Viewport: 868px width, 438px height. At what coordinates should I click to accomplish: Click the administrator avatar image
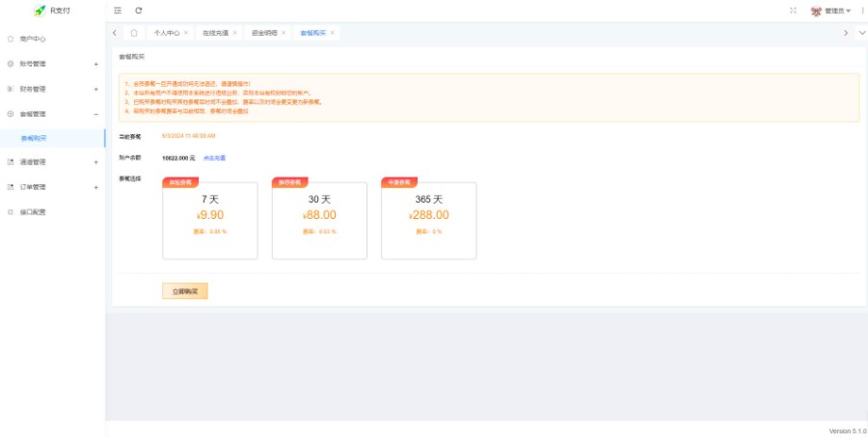point(816,11)
